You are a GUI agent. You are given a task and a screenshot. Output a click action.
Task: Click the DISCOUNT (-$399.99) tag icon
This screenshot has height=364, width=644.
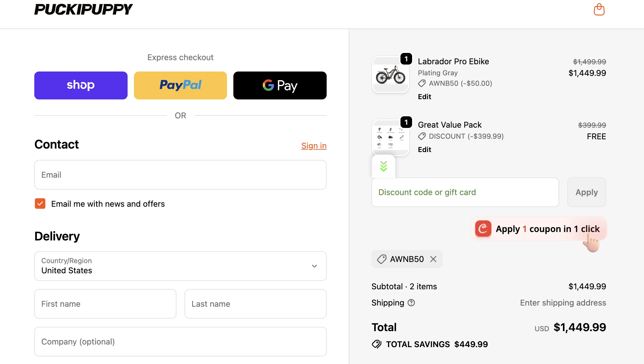click(422, 136)
